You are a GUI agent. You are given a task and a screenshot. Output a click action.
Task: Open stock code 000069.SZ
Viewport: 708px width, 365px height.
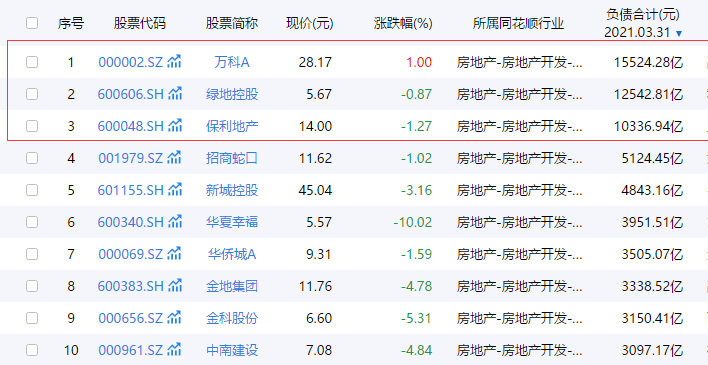(130, 254)
